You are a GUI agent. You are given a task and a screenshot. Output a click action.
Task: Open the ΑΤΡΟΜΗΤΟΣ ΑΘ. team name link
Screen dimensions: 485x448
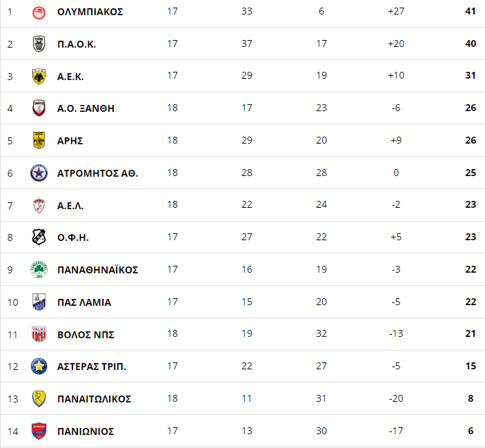point(98,173)
